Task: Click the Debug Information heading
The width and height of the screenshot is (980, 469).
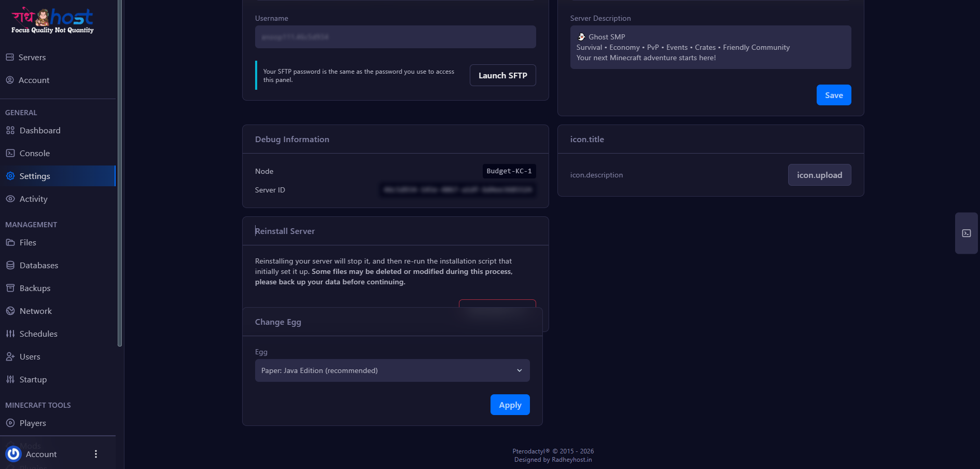Action: point(292,139)
